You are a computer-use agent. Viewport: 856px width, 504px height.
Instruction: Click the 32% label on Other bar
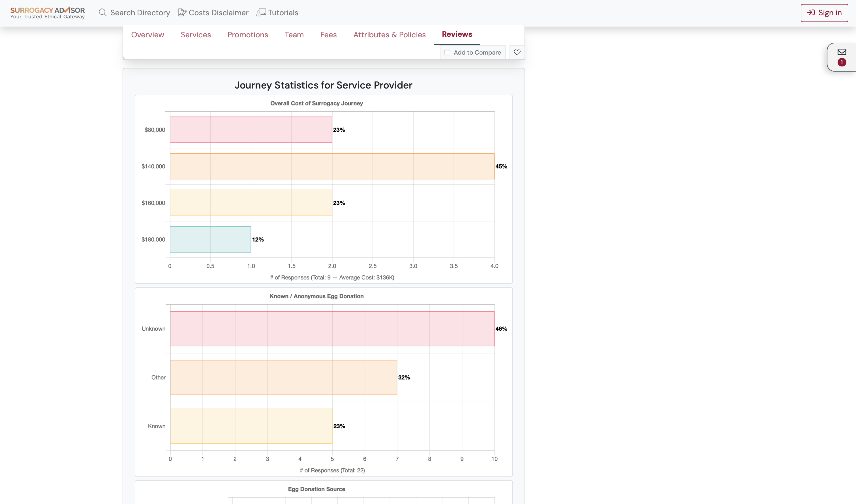click(x=404, y=377)
